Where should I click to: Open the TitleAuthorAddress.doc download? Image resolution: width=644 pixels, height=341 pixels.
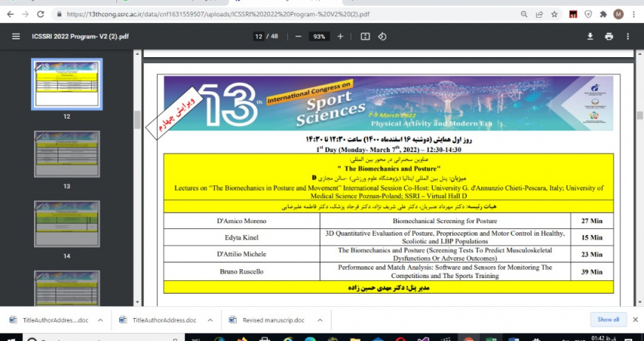(164, 320)
